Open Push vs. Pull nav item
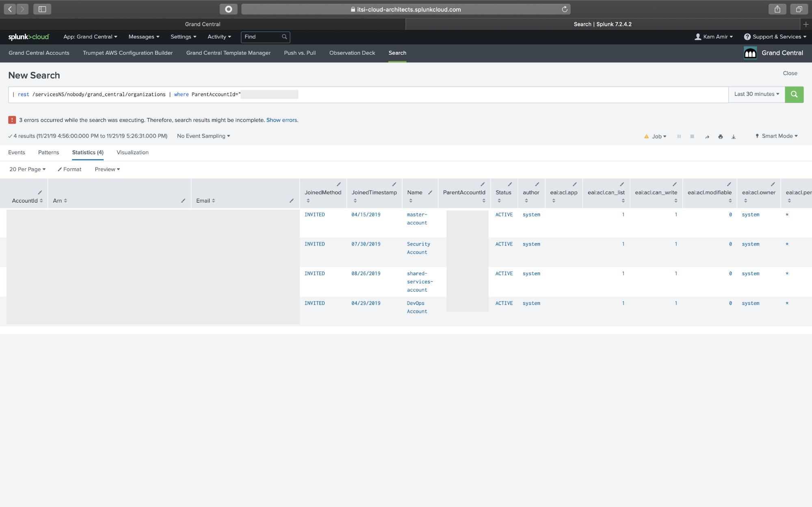 pyautogui.click(x=300, y=53)
